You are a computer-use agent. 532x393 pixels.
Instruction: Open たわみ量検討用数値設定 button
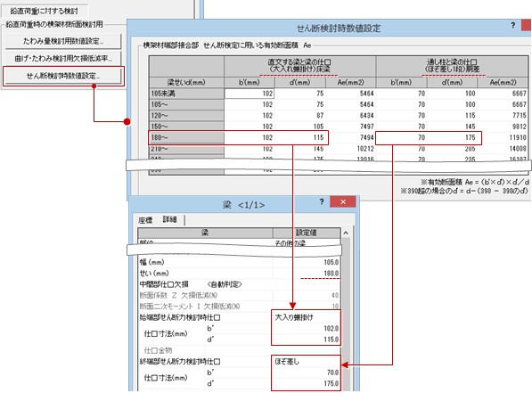(63, 41)
